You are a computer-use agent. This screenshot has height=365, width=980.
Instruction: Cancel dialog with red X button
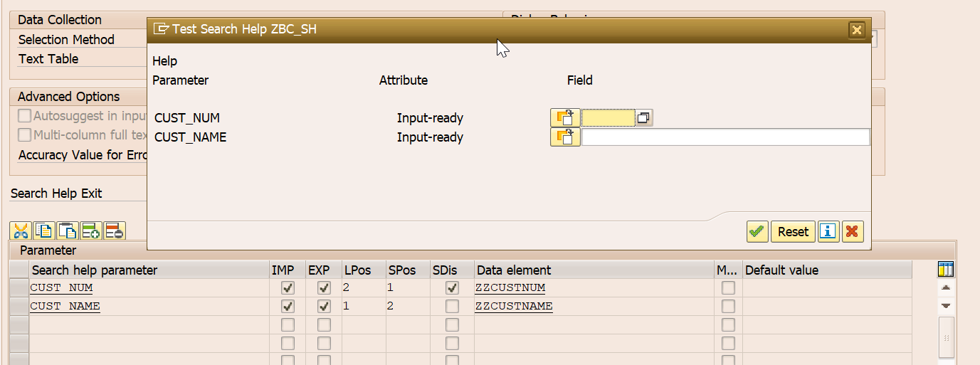click(x=853, y=231)
